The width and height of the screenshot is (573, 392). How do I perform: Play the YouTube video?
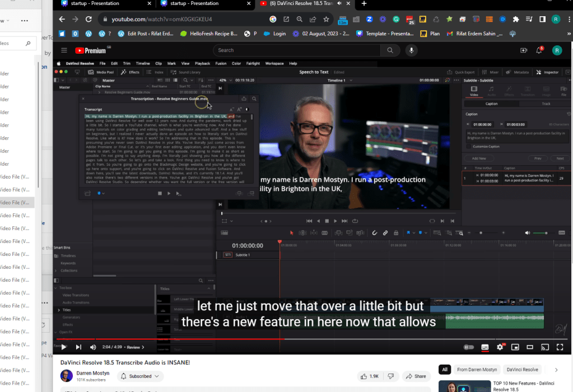[64, 347]
